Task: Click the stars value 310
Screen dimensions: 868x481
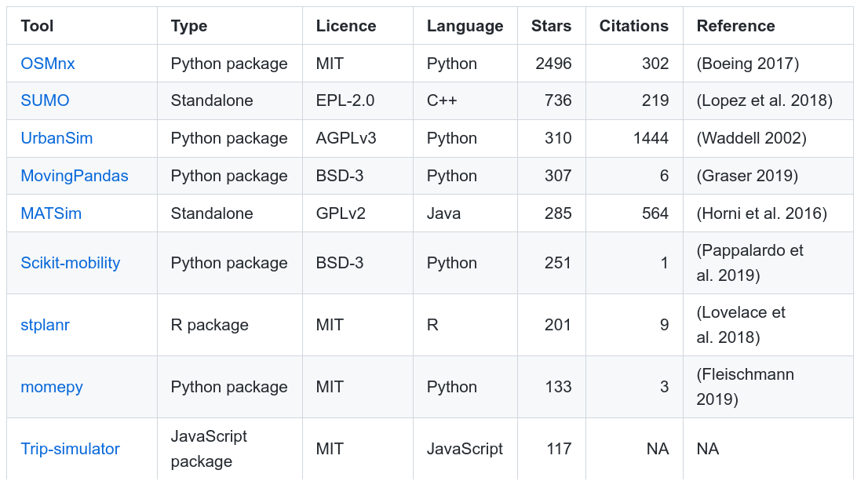Action: click(x=558, y=138)
